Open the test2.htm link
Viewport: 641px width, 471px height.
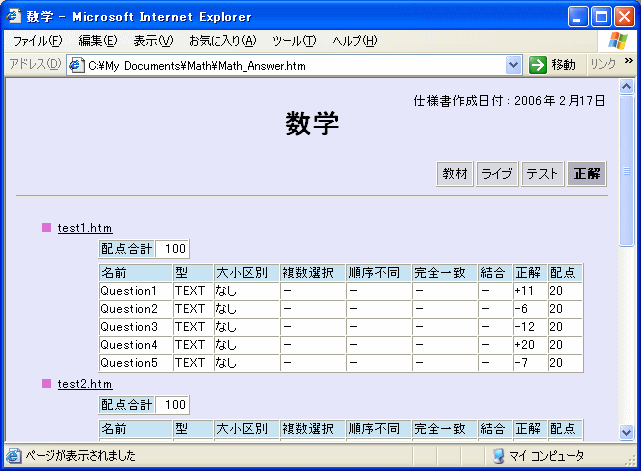coord(85,384)
